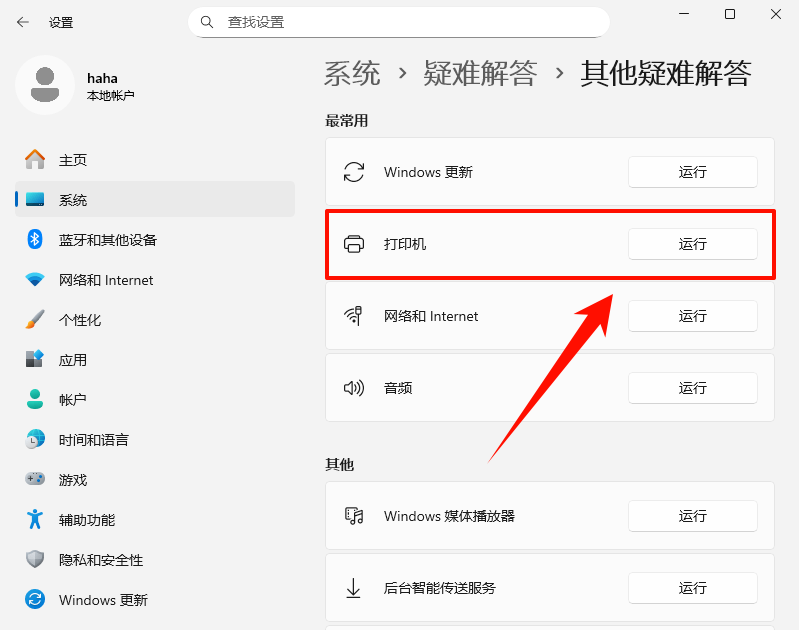Click the Windows 媒体播放器 label text
Image resolution: width=799 pixels, height=630 pixels.
449,516
